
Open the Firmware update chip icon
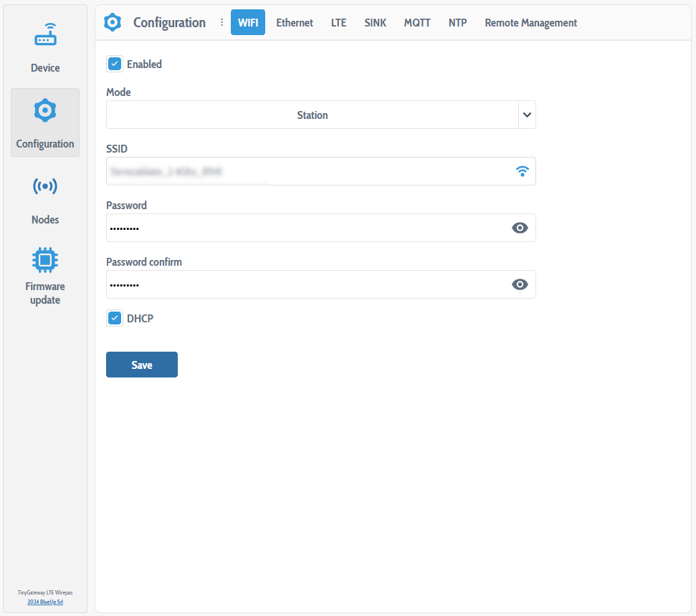point(45,259)
